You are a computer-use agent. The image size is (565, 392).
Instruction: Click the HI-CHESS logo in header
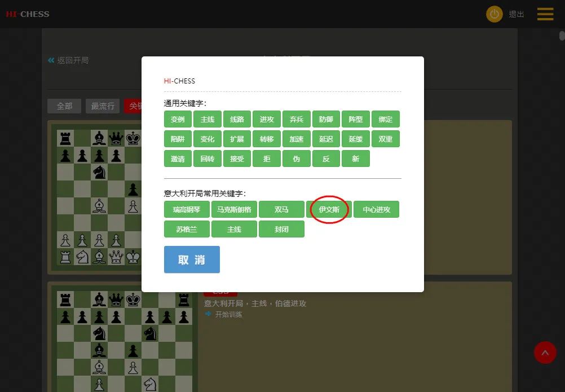pyautogui.click(x=28, y=14)
